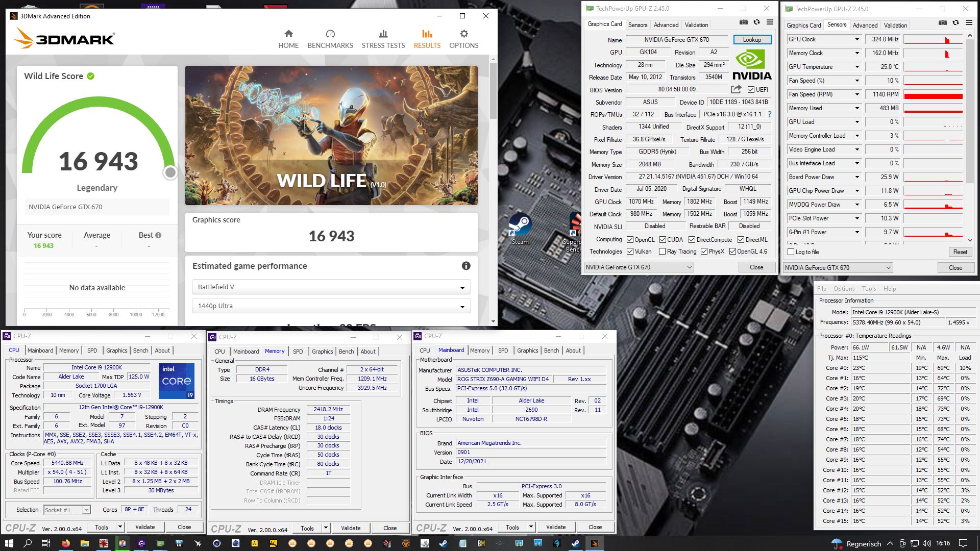Open Bench tab in right CPU-Z window
Screen dimensions: 980x551
coord(551,350)
